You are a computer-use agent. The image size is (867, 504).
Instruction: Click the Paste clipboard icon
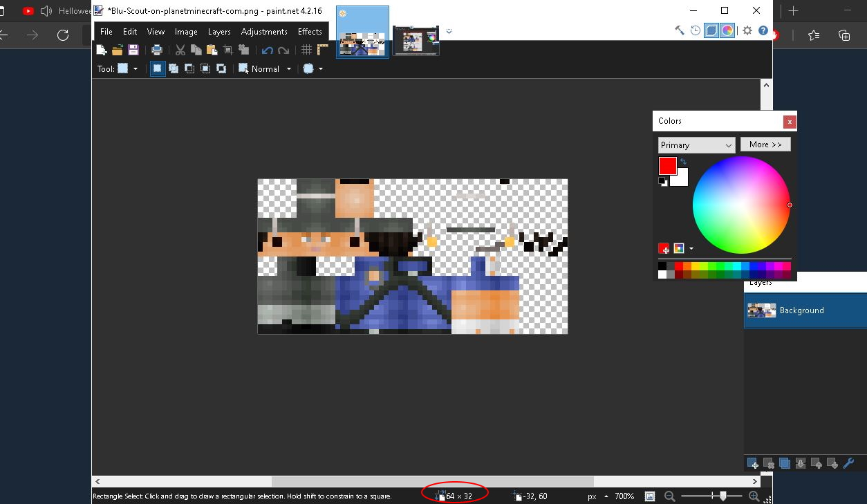[212, 50]
